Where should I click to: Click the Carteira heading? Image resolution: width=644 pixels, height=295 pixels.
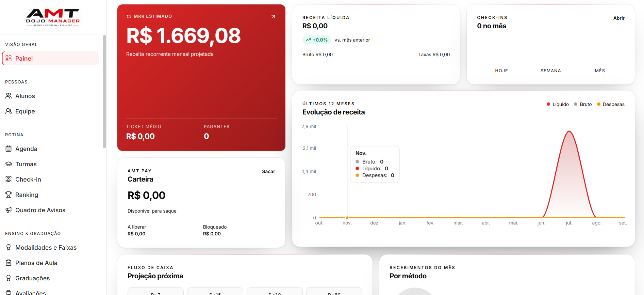(141, 179)
